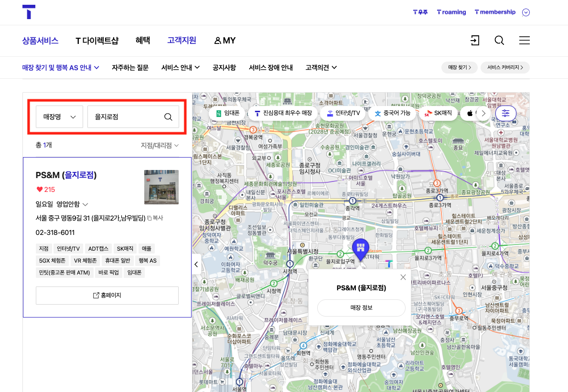Open the T roaming link
This screenshot has height=392, width=568.
tap(451, 12)
